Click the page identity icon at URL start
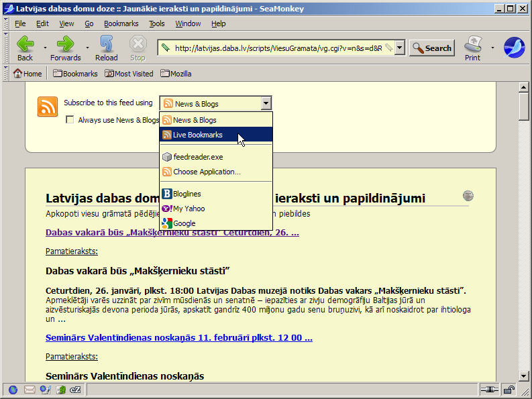Viewport: 532px width, 399px height. click(166, 48)
